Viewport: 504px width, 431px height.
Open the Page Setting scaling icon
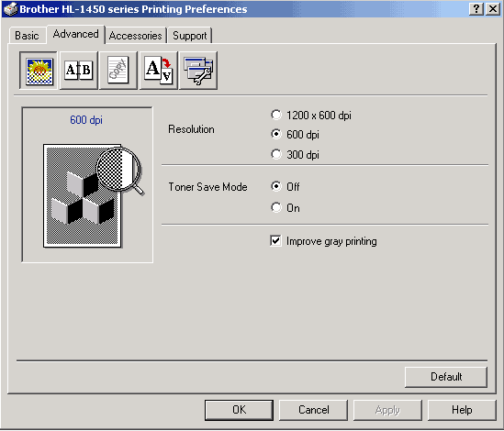(x=159, y=71)
